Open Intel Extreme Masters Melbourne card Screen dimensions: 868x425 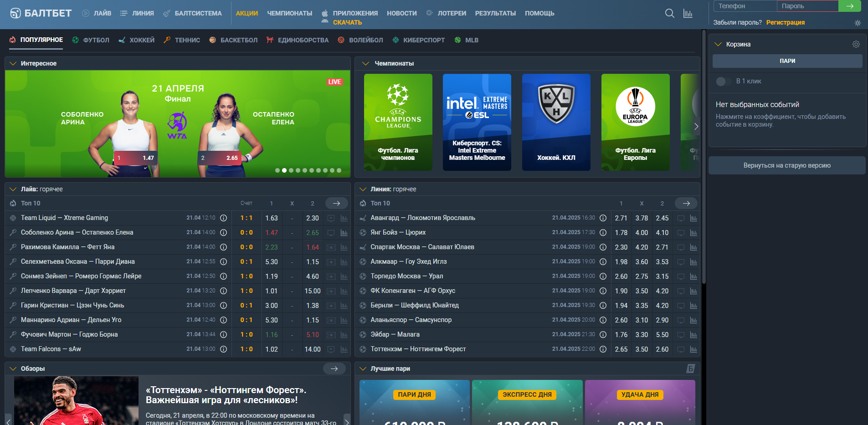[x=477, y=122]
